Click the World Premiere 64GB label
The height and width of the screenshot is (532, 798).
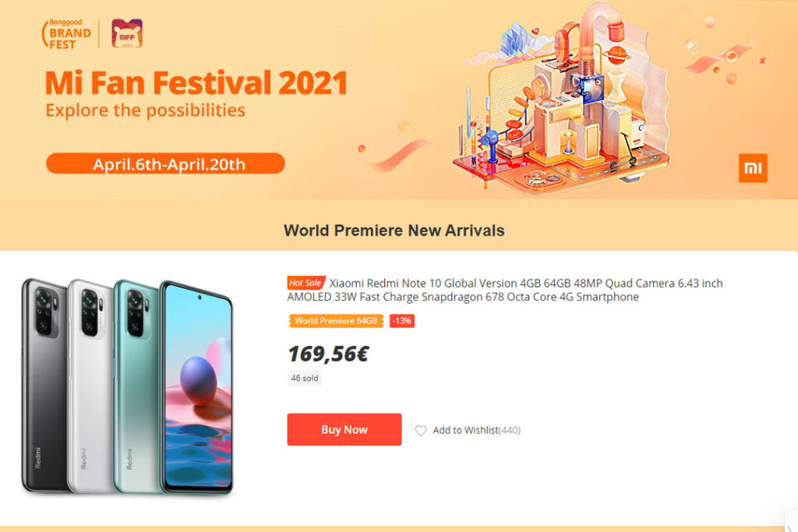pyautogui.click(x=336, y=321)
